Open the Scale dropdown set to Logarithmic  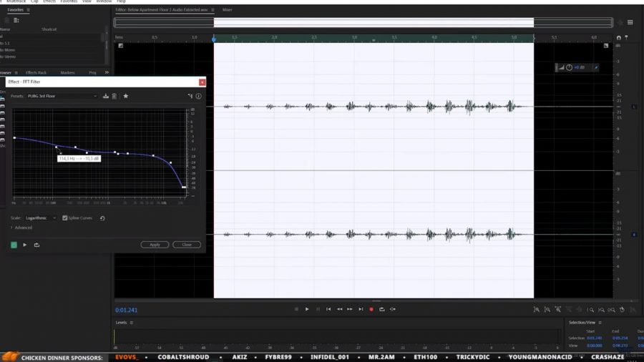click(40, 218)
